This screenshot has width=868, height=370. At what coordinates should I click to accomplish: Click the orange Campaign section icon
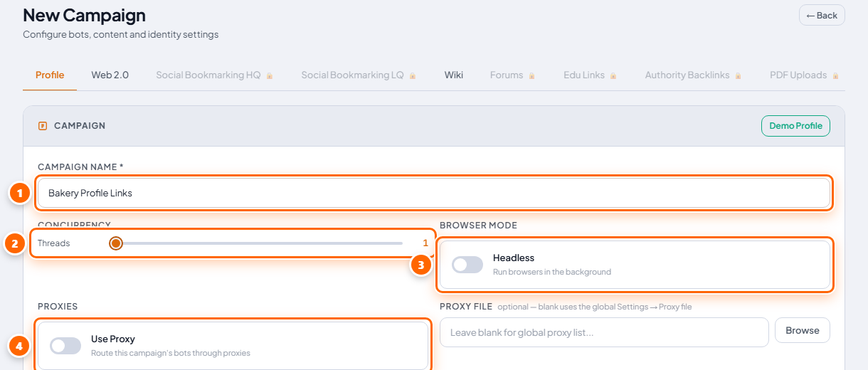[x=43, y=126]
